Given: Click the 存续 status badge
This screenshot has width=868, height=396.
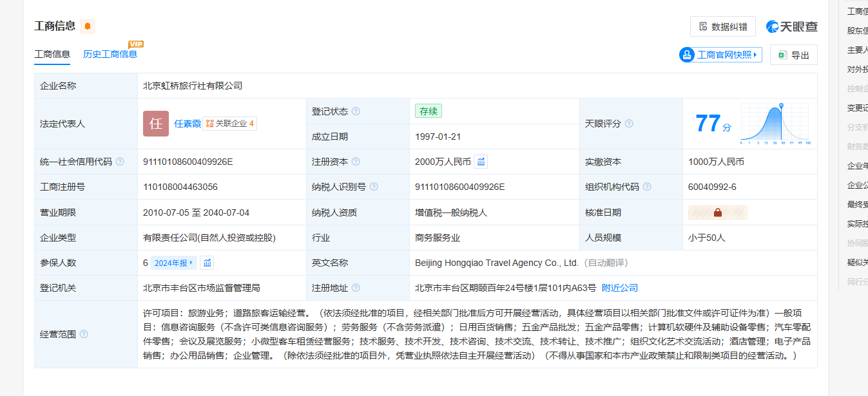Looking at the screenshot, I should [429, 111].
